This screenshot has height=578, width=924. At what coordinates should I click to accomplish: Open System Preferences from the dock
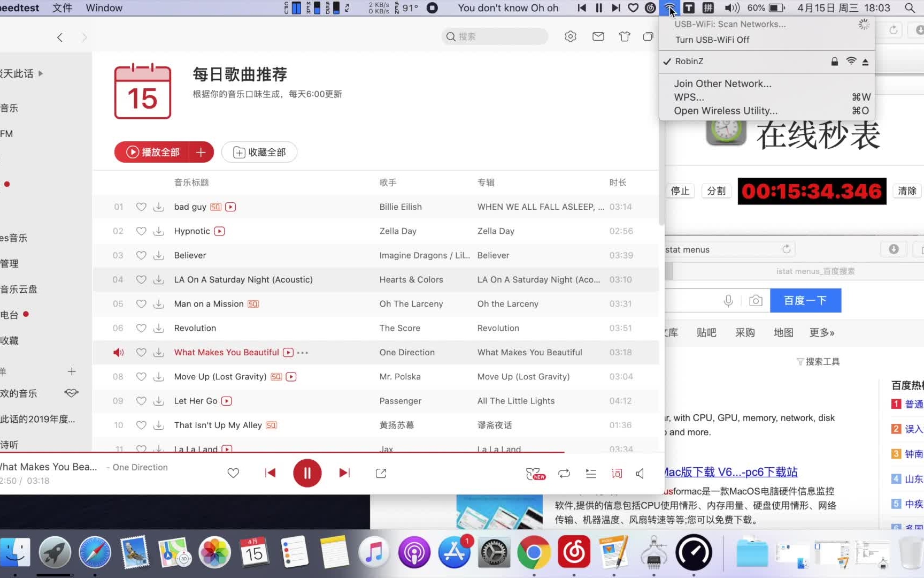pyautogui.click(x=494, y=553)
